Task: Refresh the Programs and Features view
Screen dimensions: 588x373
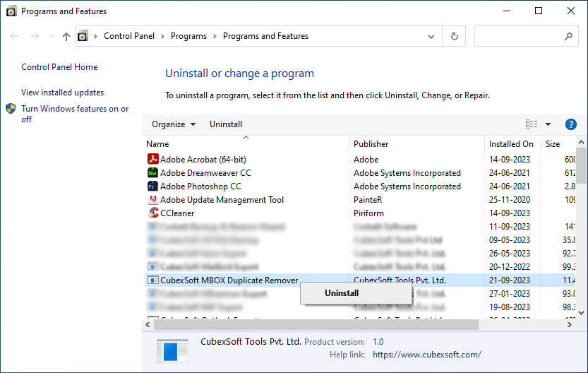Action: click(x=454, y=36)
